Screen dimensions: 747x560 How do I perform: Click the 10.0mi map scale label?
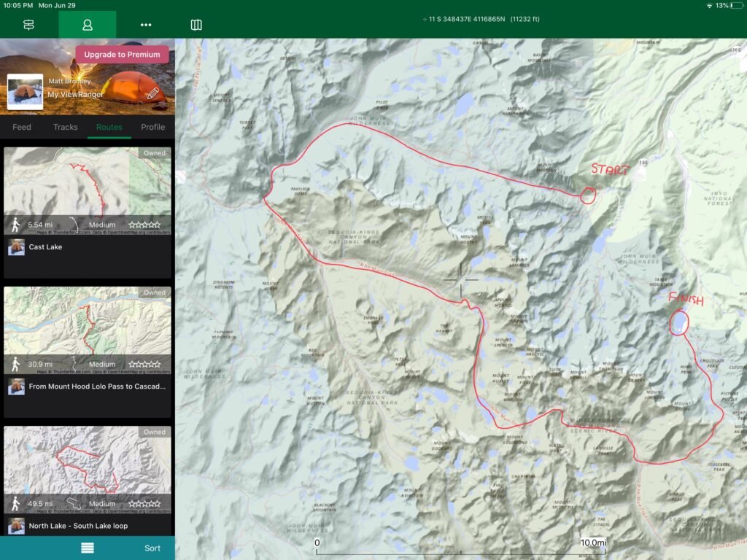pos(593,542)
